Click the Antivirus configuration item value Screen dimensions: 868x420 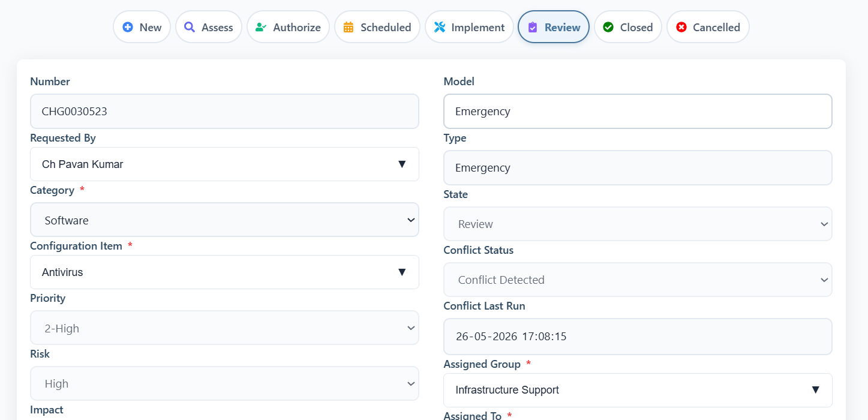pyautogui.click(x=62, y=272)
